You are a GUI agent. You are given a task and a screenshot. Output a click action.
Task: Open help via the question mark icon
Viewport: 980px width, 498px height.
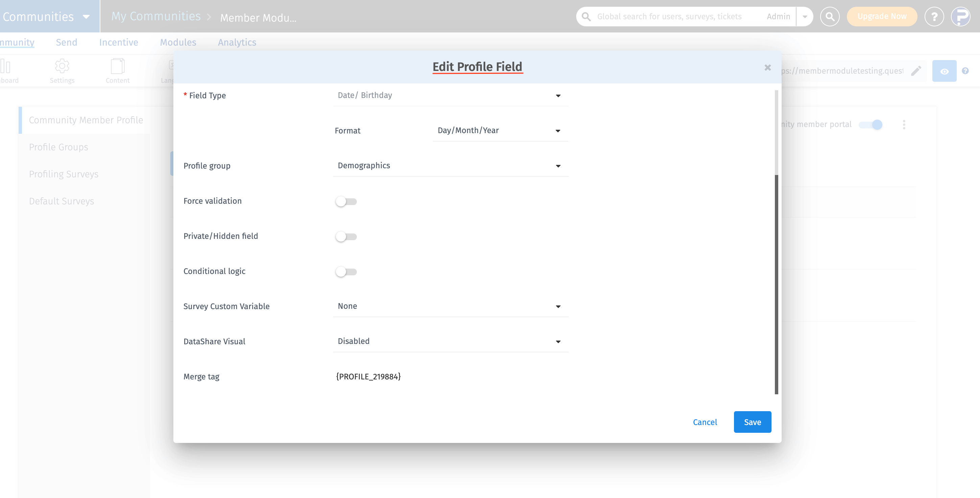tap(966, 71)
